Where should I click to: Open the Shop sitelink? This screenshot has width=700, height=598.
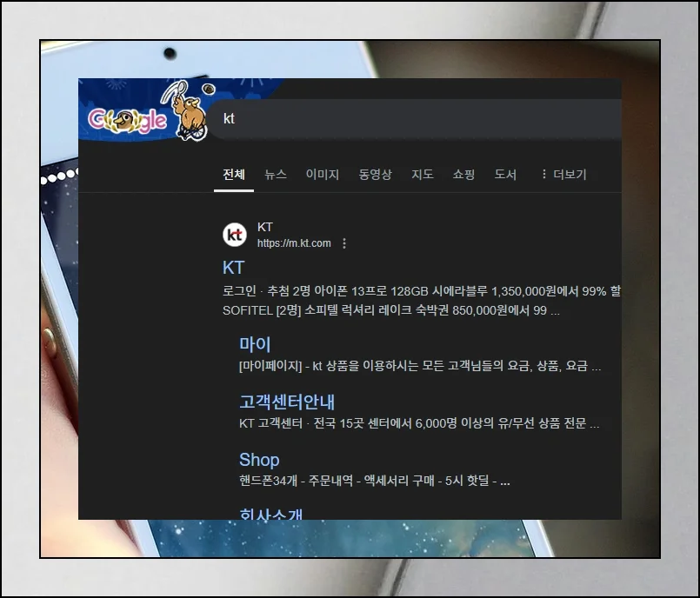tap(259, 460)
